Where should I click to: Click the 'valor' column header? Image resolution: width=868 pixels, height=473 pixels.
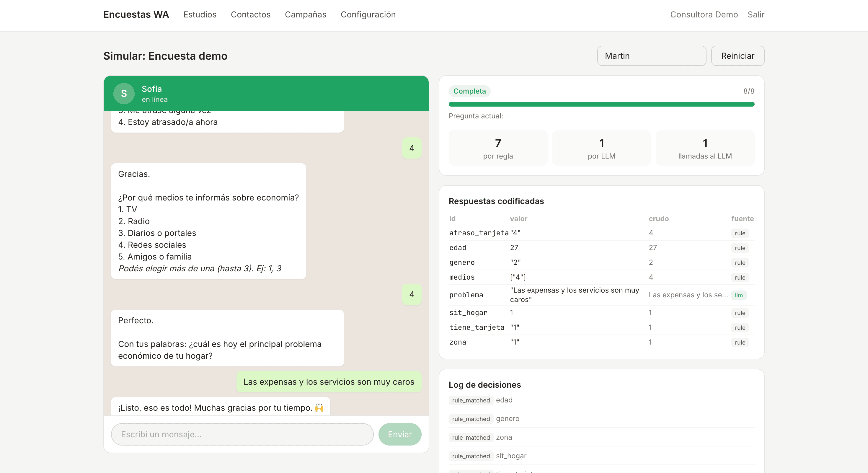[518, 219]
